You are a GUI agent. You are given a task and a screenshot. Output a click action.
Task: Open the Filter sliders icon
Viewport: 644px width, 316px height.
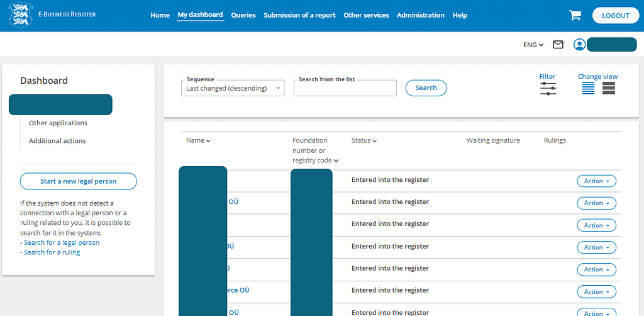[548, 89]
